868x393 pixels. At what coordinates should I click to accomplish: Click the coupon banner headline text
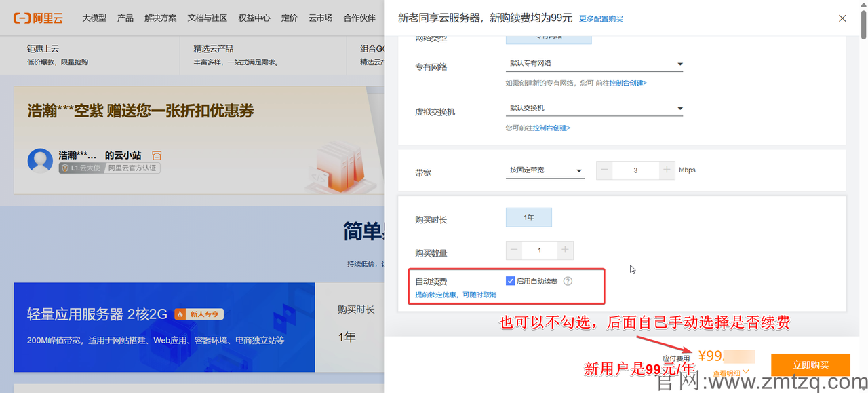140,111
